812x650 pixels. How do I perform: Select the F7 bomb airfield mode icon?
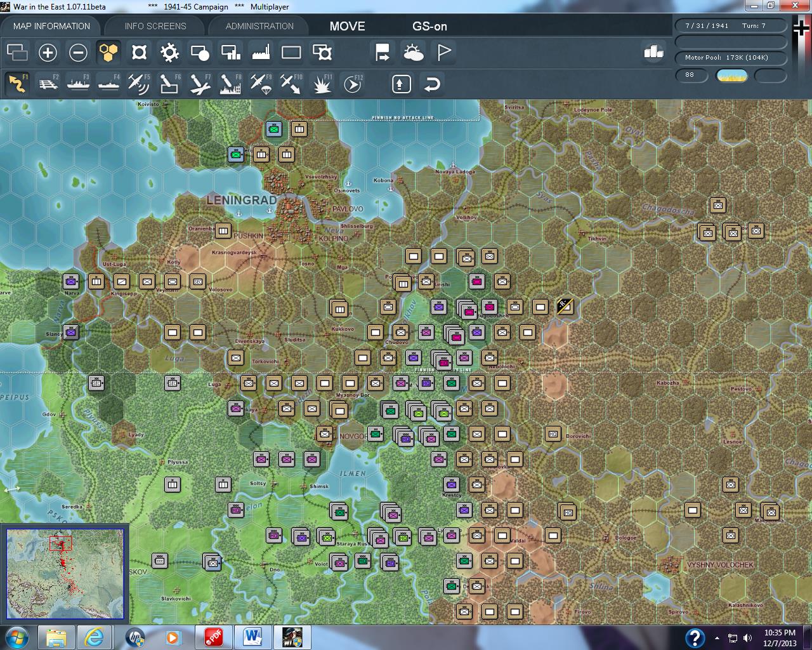(200, 83)
